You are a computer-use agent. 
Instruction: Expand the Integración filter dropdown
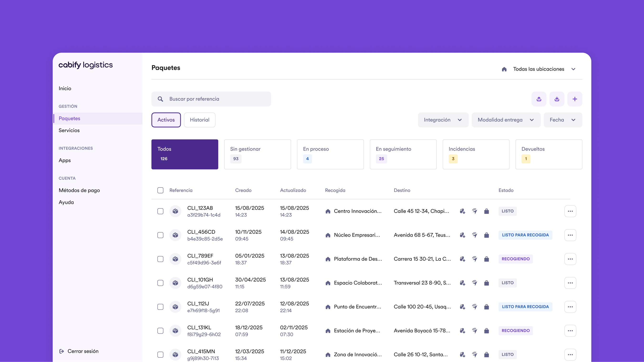443,120
